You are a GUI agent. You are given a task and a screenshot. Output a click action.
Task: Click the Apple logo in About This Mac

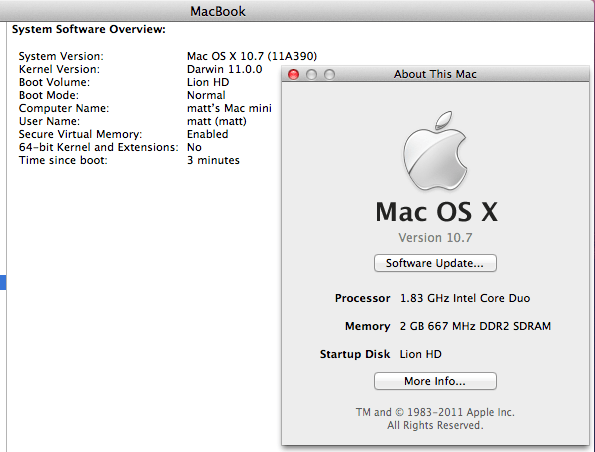tap(435, 151)
